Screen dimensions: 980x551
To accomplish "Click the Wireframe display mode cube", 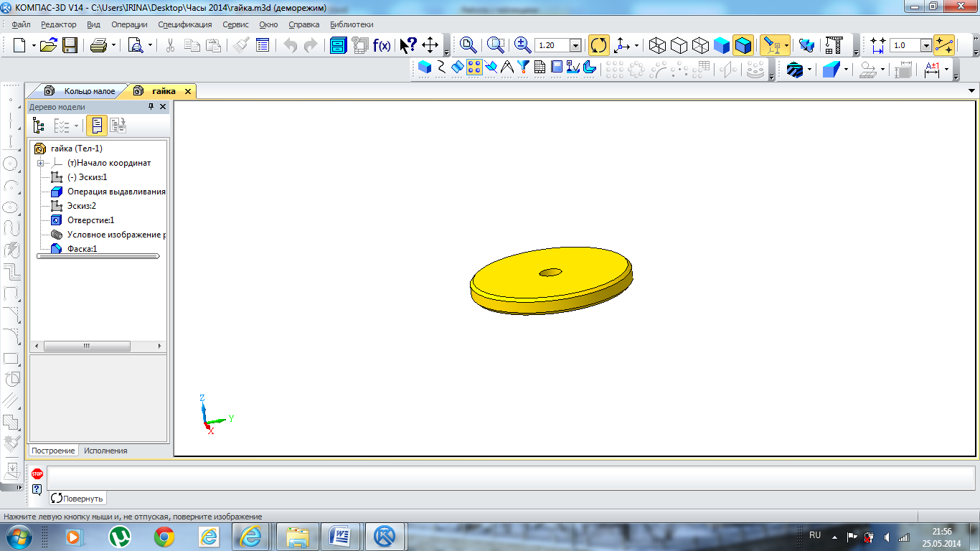I will pos(656,45).
